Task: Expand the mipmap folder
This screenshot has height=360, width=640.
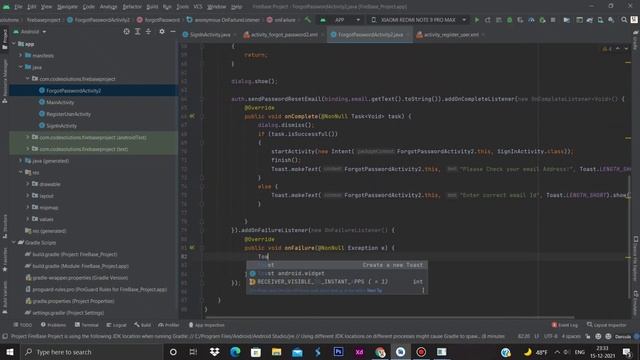Action: pyautogui.click(x=28, y=207)
